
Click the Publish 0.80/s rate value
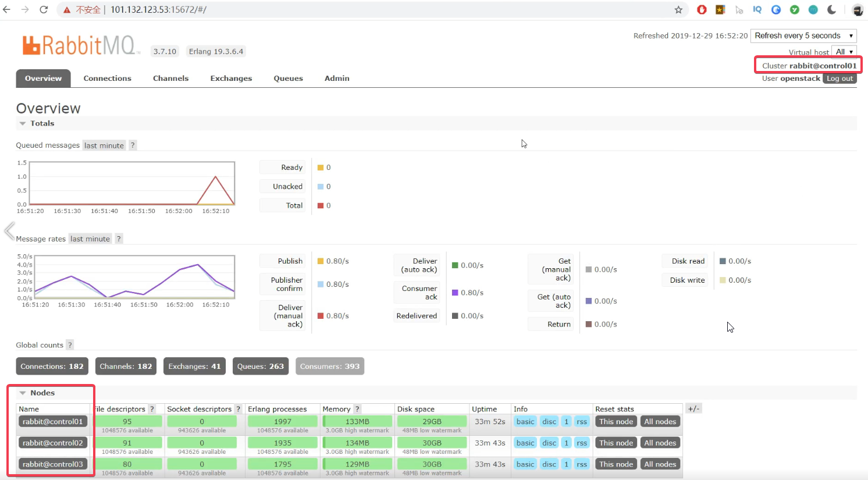tap(337, 261)
